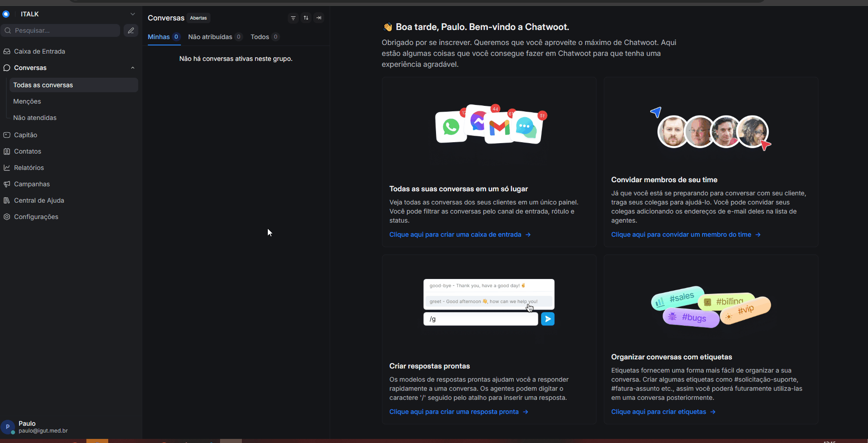Click the compose new conversation pencil icon
The height and width of the screenshot is (443, 868).
coord(131,30)
